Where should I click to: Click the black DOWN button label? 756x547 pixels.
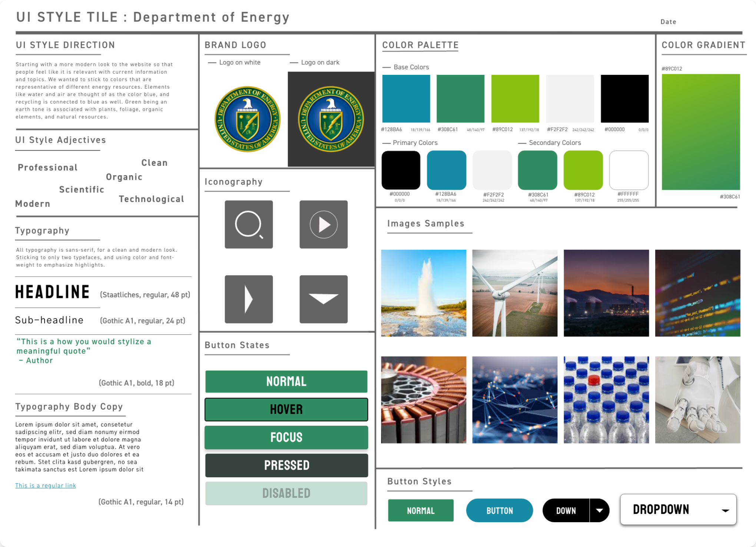tap(566, 511)
